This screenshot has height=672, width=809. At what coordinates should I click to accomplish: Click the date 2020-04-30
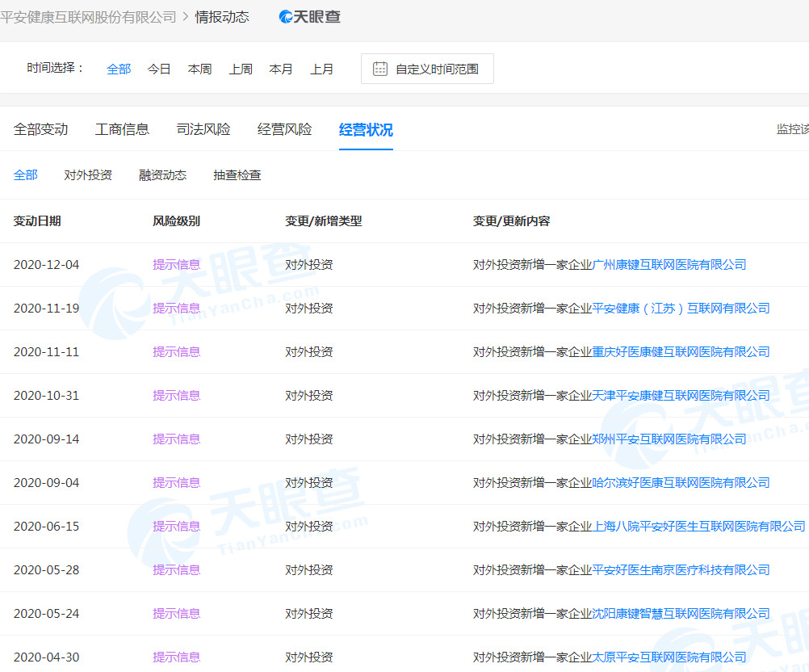click(x=47, y=657)
